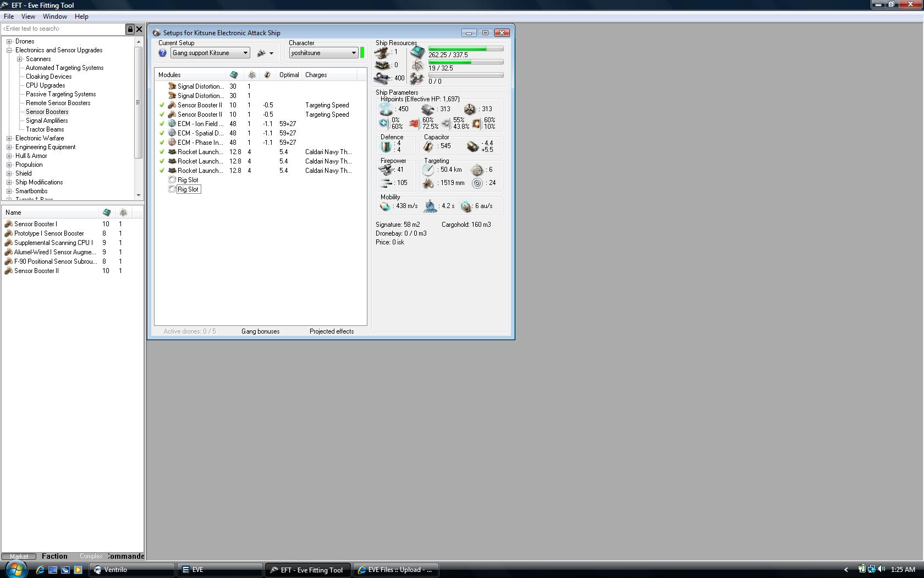The image size is (924, 578).
Task: Click the shield hitpoints icon beside 450
Action: pos(386,109)
